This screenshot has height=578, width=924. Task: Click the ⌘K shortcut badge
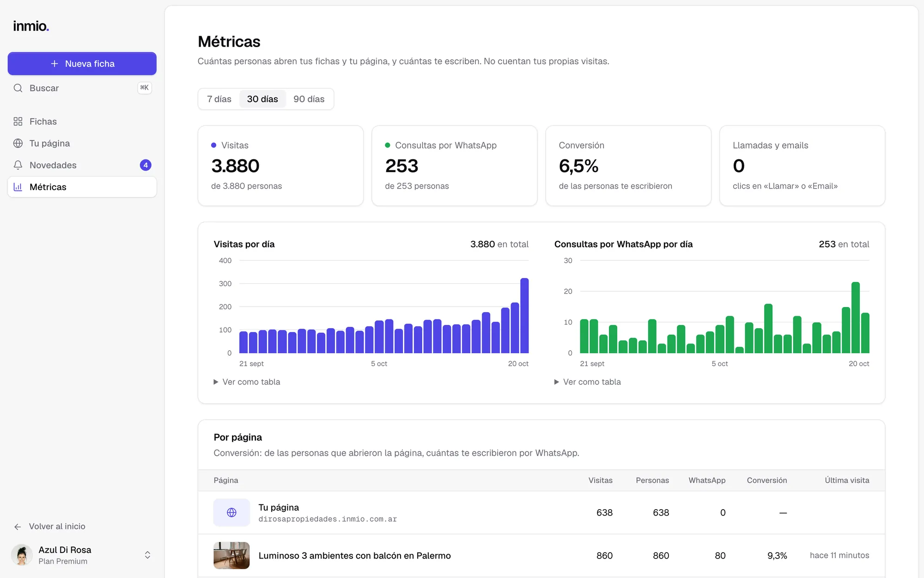pyautogui.click(x=145, y=88)
